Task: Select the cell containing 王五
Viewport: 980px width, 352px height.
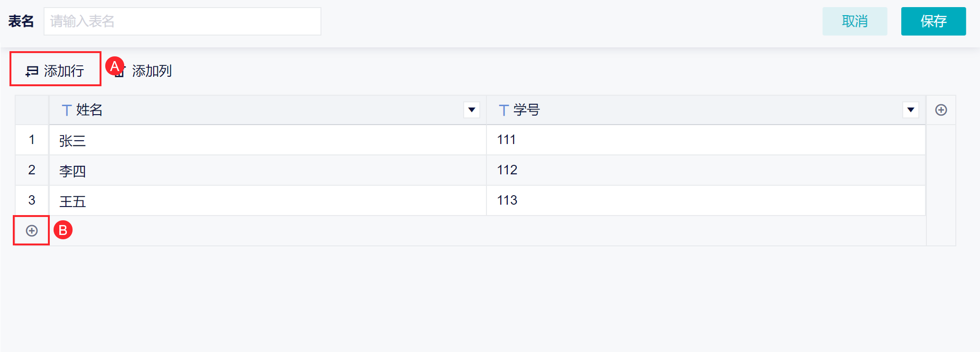Action: click(267, 201)
